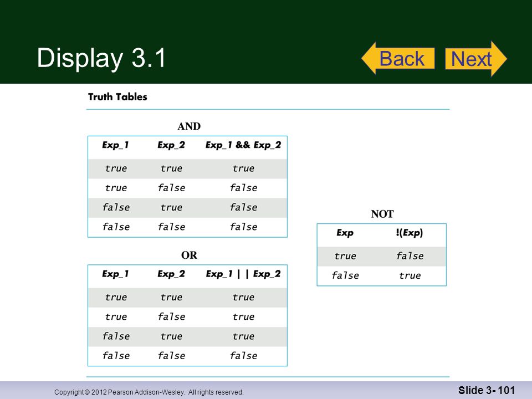Click the 'OR' table title

point(189,255)
